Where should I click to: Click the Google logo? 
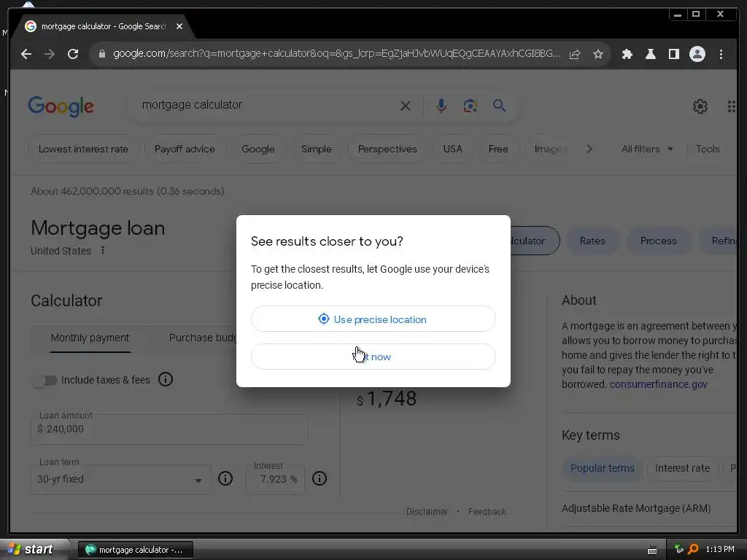tap(61, 106)
